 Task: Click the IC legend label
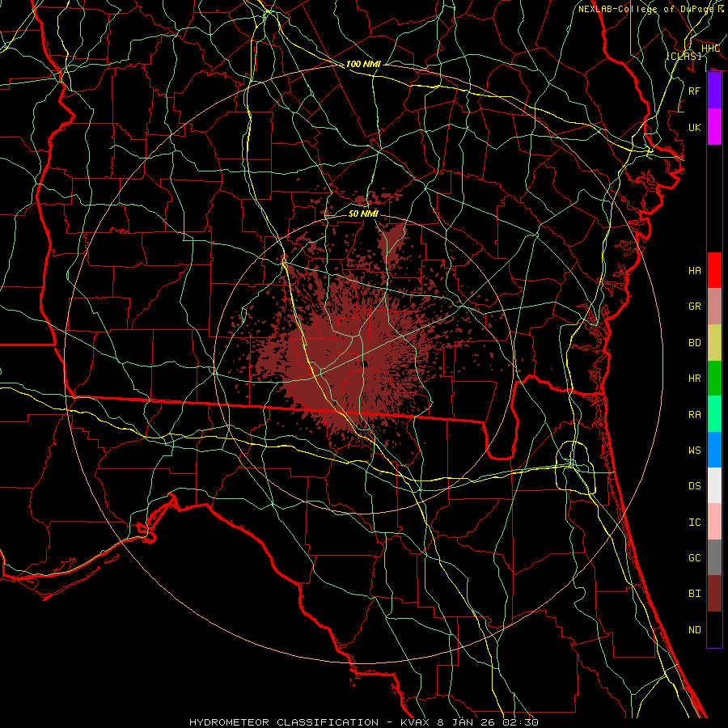(694, 523)
